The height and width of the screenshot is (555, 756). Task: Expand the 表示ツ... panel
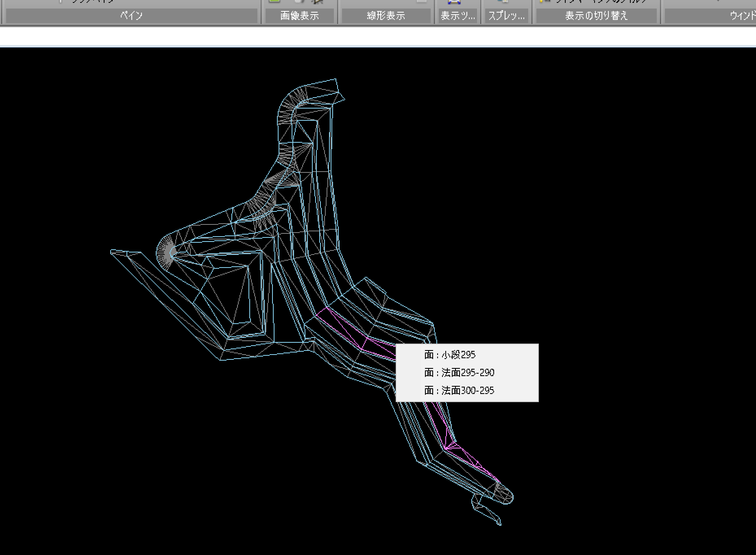(458, 16)
